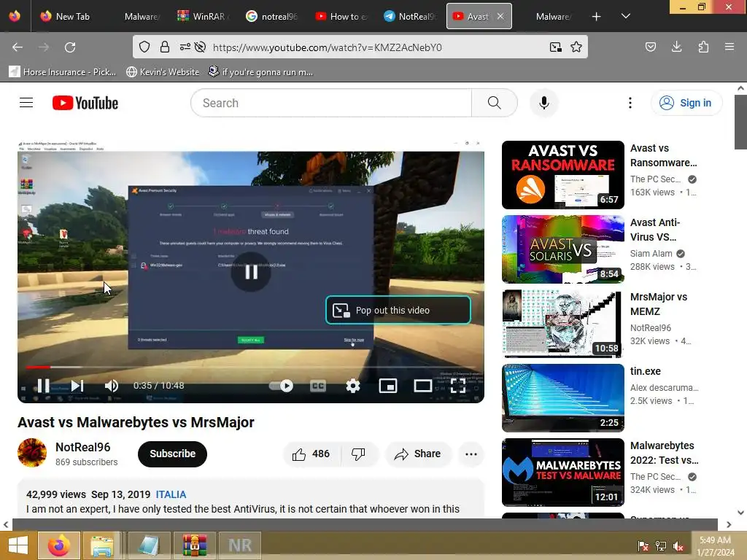Viewport: 747px width, 560px height.
Task: Close the Avast YouTube tab
Action: pos(500,16)
